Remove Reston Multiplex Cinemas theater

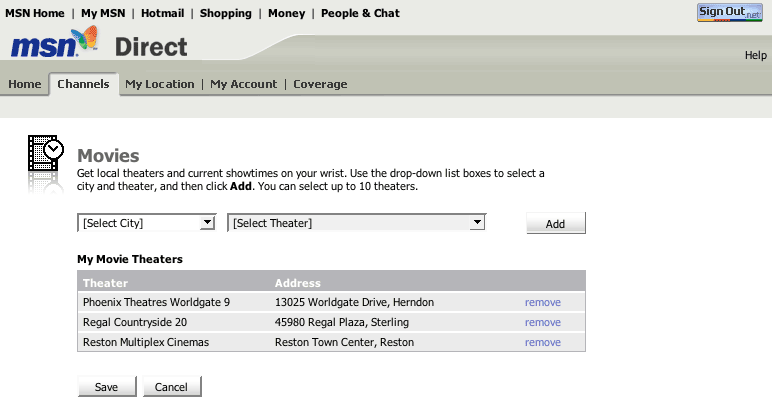point(543,343)
